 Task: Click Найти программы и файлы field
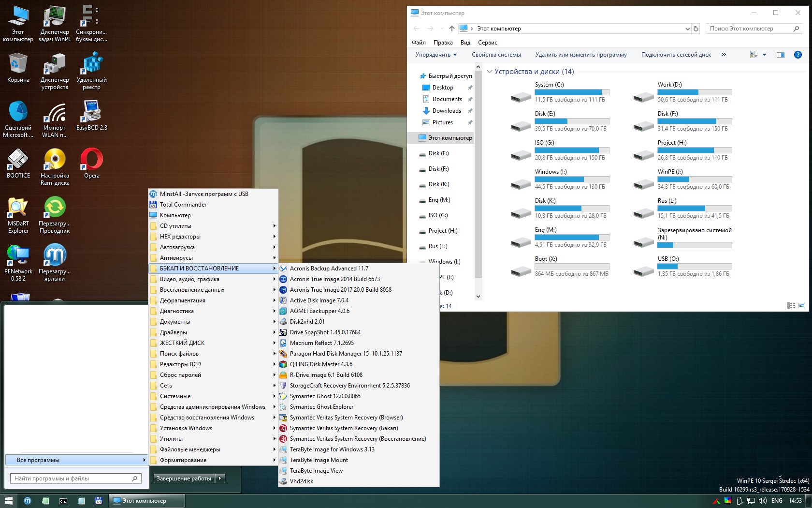[76, 478]
